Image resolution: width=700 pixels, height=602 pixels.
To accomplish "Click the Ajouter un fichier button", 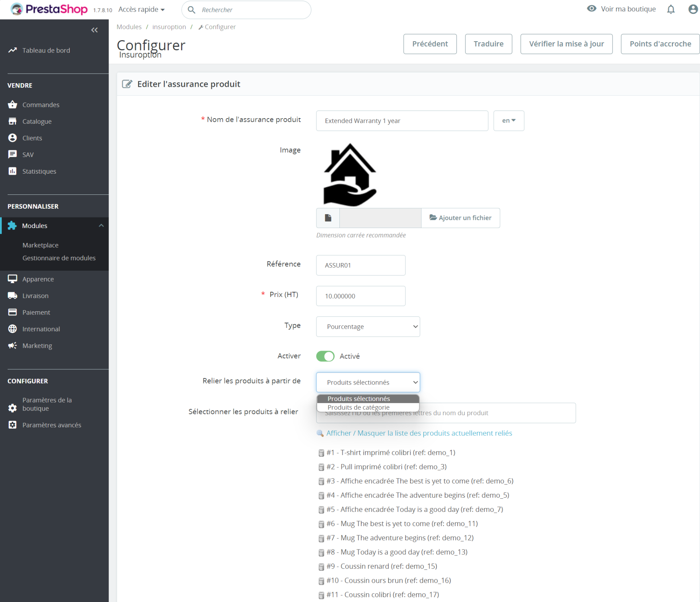I will (x=460, y=218).
